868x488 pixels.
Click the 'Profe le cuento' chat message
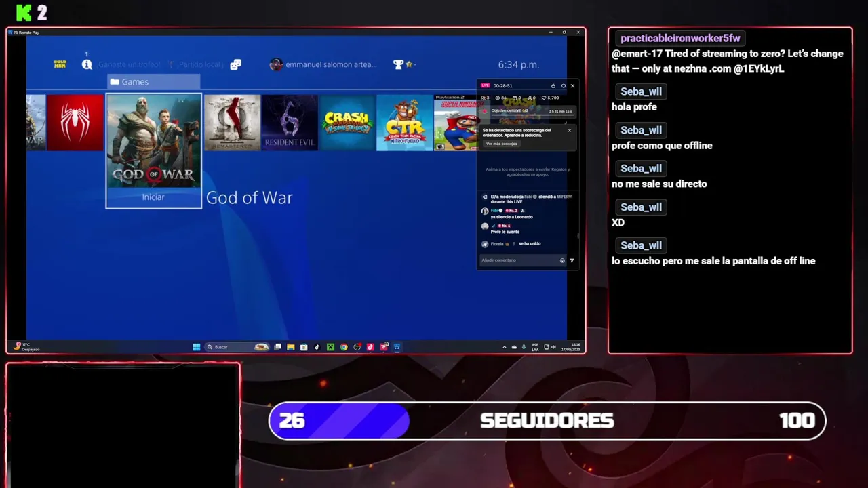(x=505, y=232)
